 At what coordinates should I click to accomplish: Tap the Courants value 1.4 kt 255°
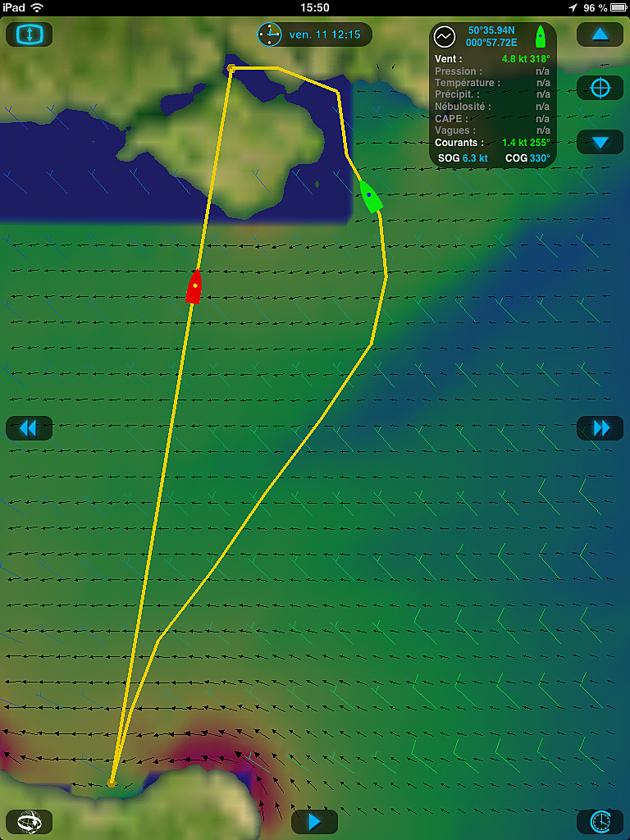[526, 143]
